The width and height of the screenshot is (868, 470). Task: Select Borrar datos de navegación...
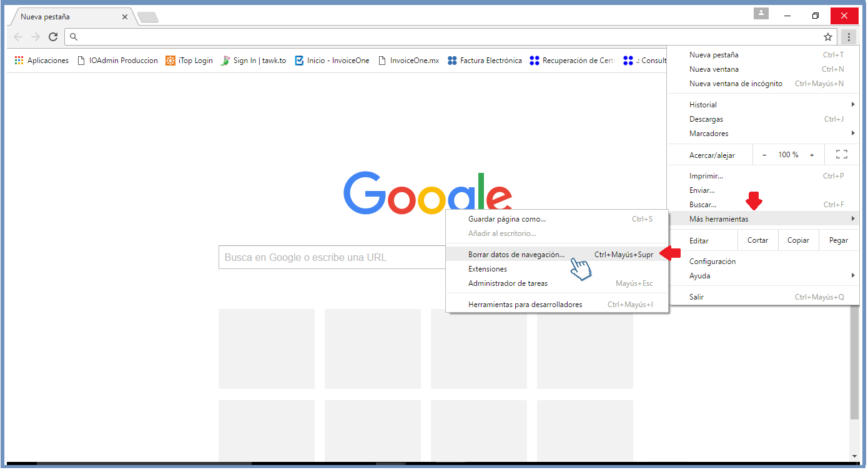click(557, 255)
